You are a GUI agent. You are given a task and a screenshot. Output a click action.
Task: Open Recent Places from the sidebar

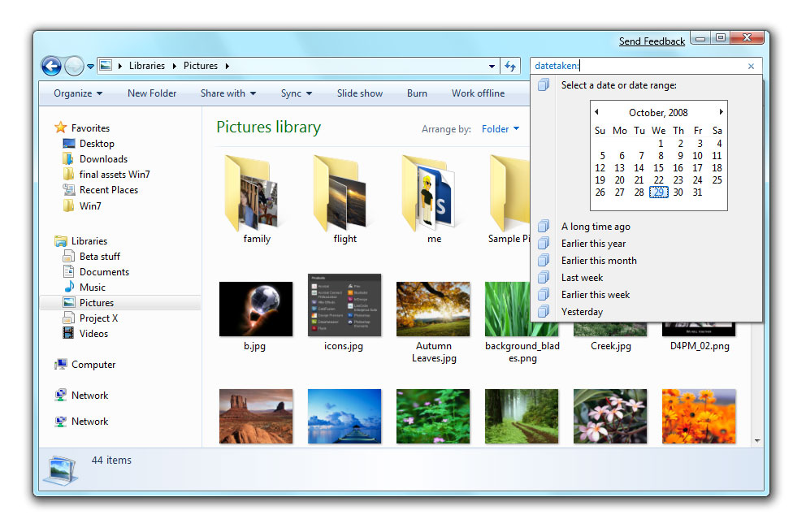point(107,189)
